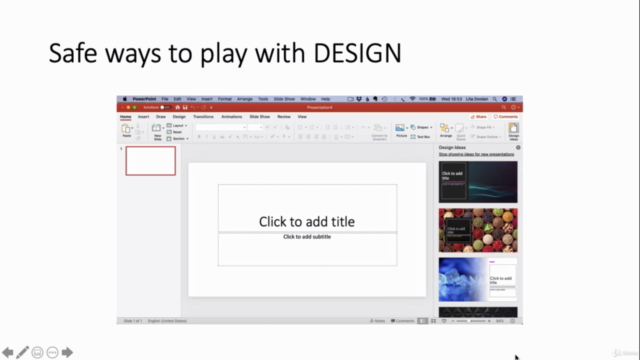Image resolution: width=640 pixels, height=360 pixels.
Task: Switch to the Review ribbon tab
Action: pyautogui.click(x=284, y=117)
